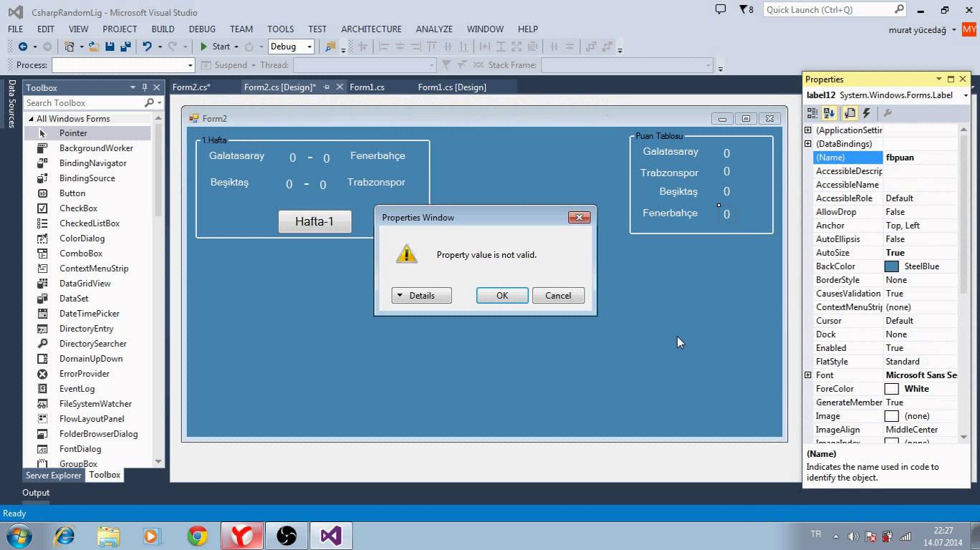Image resolution: width=980 pixels, height=550 pixels.
Task: Expand the Font property
Action: (x=808, y=375)
